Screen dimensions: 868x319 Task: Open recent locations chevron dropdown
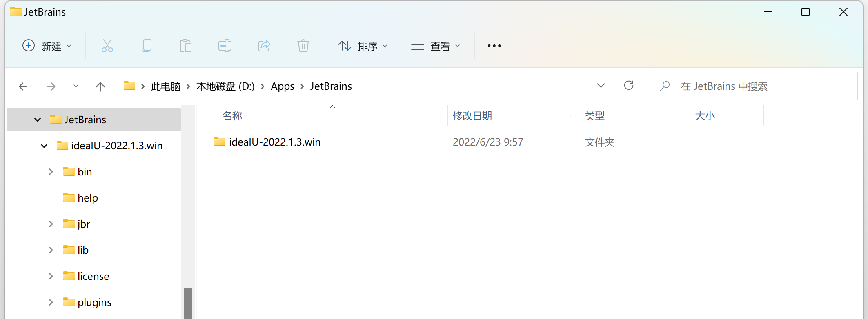click(76, 86)
